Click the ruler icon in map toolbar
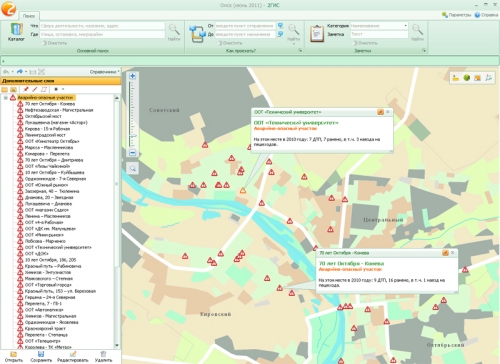 click(x=456, y=78)
